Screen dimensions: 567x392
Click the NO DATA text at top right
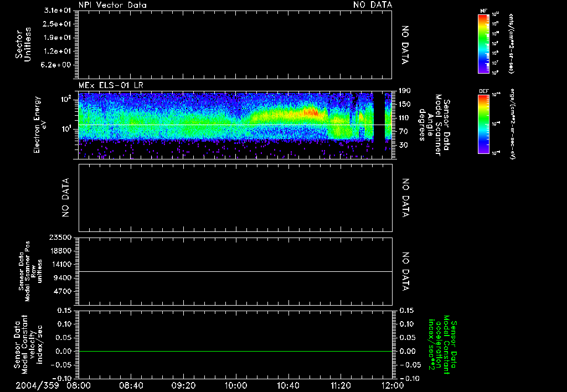(x=373, y=5)
